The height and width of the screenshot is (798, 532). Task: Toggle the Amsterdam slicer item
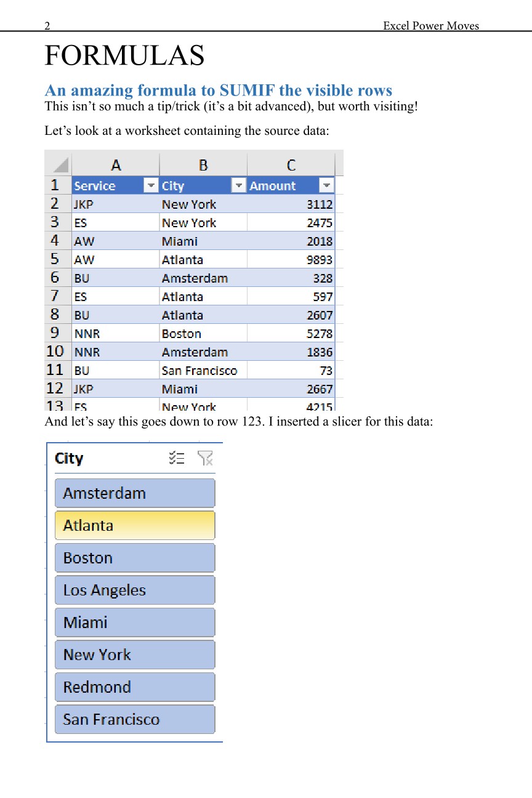tap(135, 493)
